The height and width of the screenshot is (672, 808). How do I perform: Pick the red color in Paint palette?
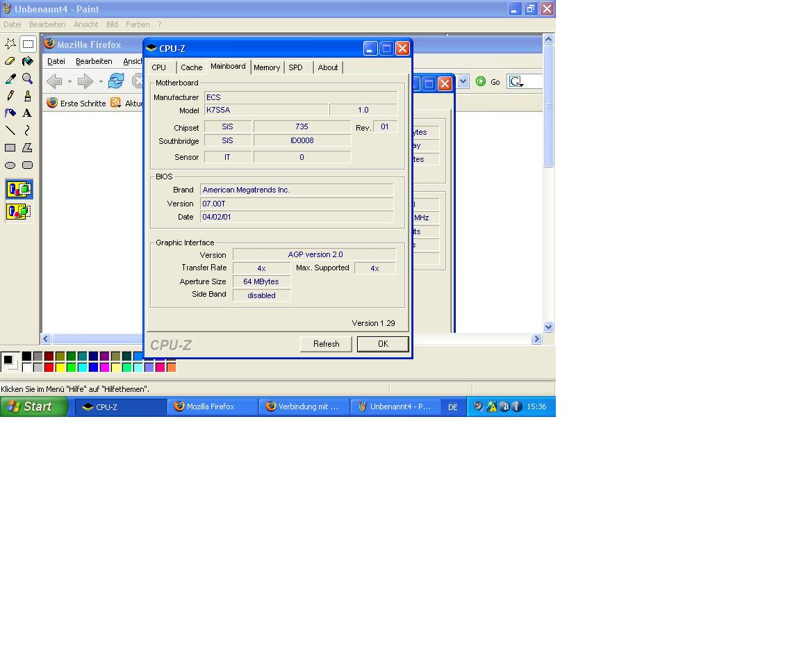click(49, 368)
